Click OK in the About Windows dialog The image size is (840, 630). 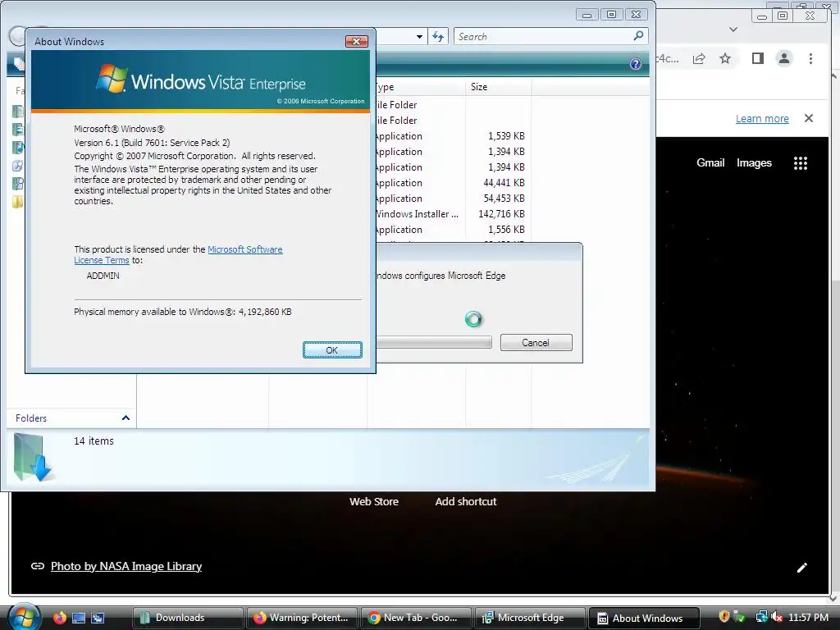click(332, 349)
